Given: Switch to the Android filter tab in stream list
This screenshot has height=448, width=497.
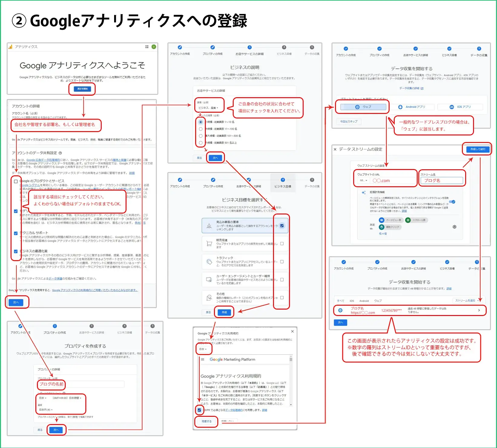Looking at the screenshot, I should 364,301.
